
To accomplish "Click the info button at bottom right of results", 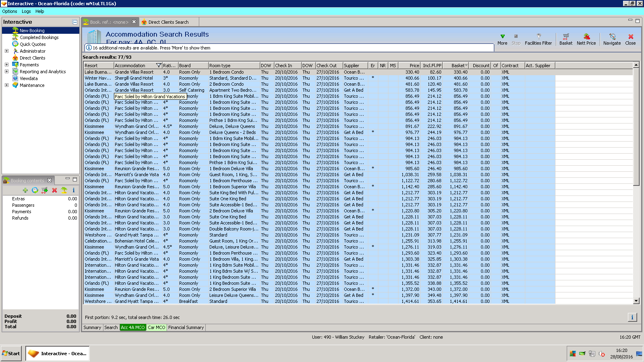I will (x=632, y=317).
